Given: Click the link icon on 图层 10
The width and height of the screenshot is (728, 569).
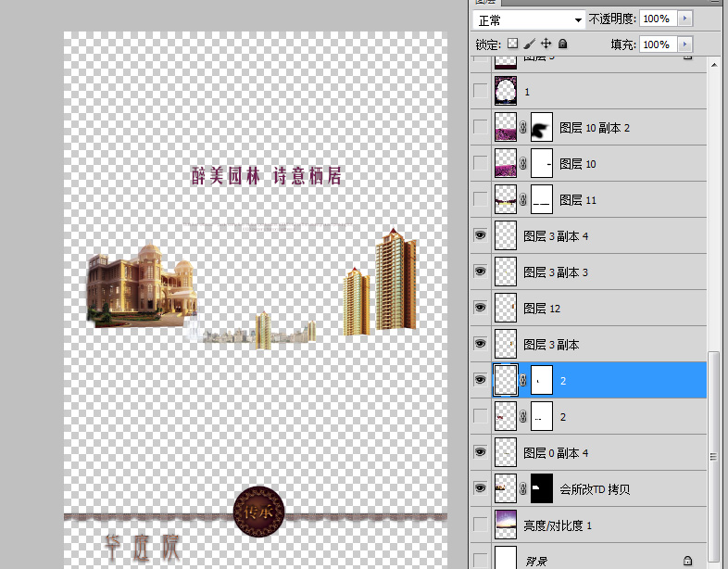Looking at the screenshot, I should (x=523, y=163).
